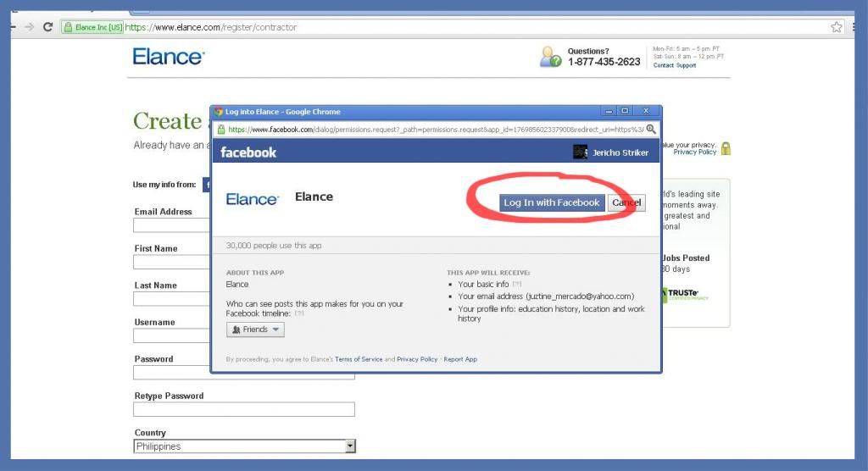Image resolution: width=868 pixels, height=471 pixels.
Task: Click the 'ABOUT THIS APP' heading
Action: pos(255,272)
